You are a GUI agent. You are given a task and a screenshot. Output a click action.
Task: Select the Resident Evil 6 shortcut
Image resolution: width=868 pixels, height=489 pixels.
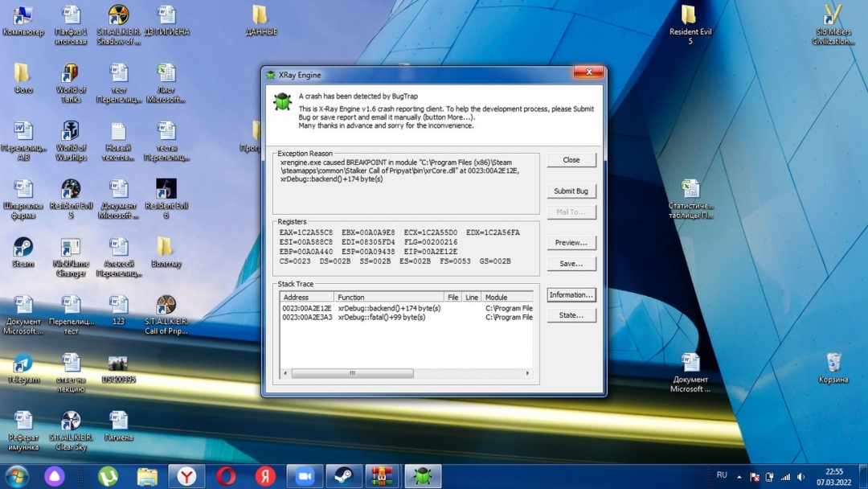[x=166, y=199]
